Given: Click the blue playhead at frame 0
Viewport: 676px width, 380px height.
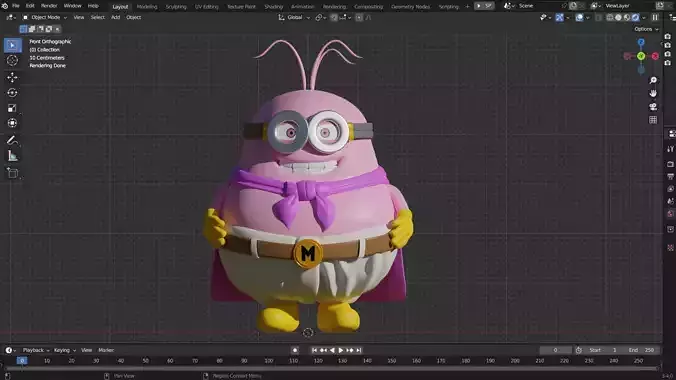Looking at the screenshot, I should (22, 361).
